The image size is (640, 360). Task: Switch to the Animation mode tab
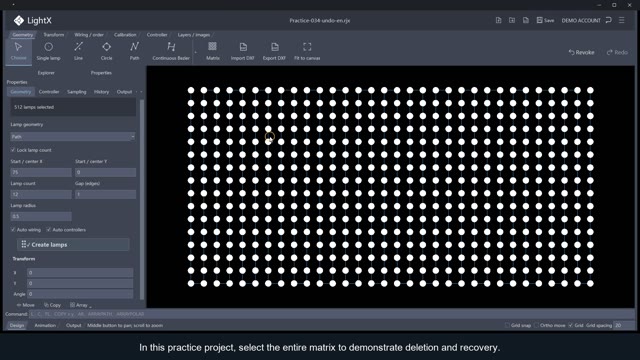45,325
